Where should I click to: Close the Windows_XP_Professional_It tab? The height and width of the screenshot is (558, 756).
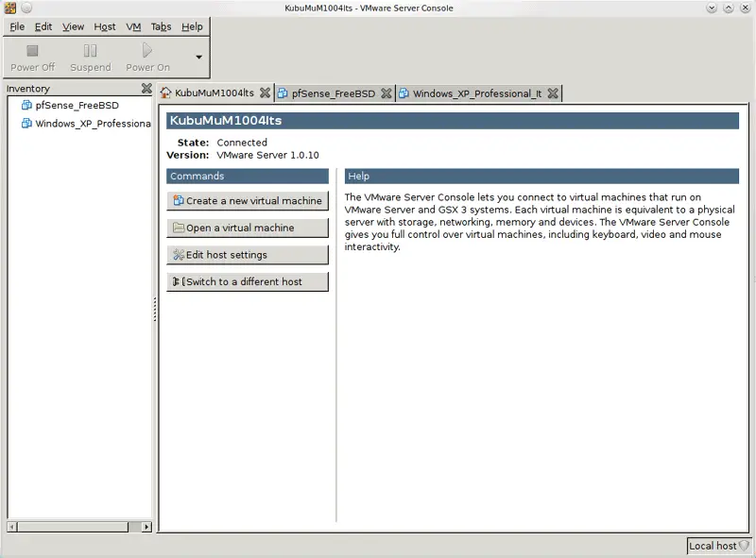[x=553, y=93]
